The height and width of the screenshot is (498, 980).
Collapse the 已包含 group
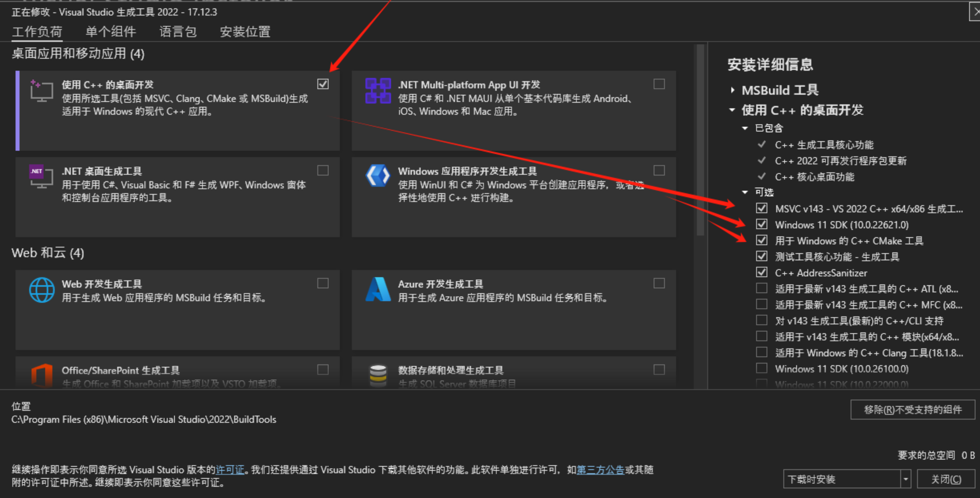pos(745,128)
